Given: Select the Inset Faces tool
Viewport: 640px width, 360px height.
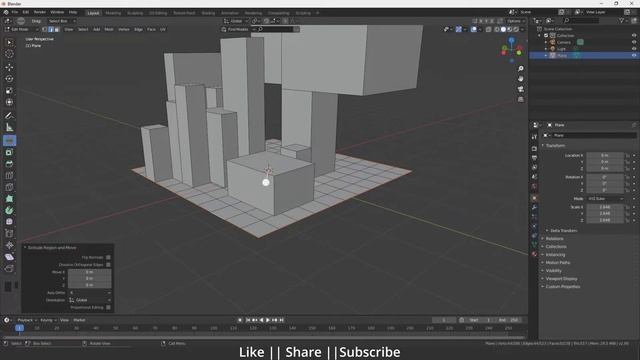Looking at the screenshot, I should coord(9,152).
